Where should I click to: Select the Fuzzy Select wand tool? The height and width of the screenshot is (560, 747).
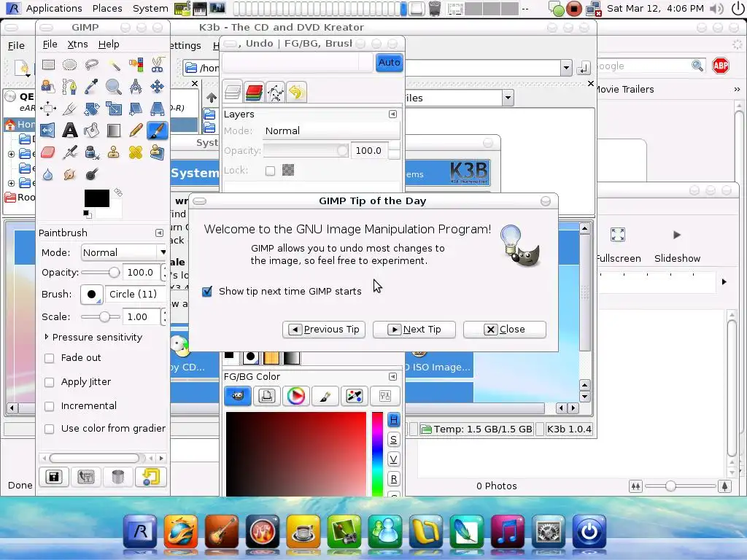(x=113, y=65)
